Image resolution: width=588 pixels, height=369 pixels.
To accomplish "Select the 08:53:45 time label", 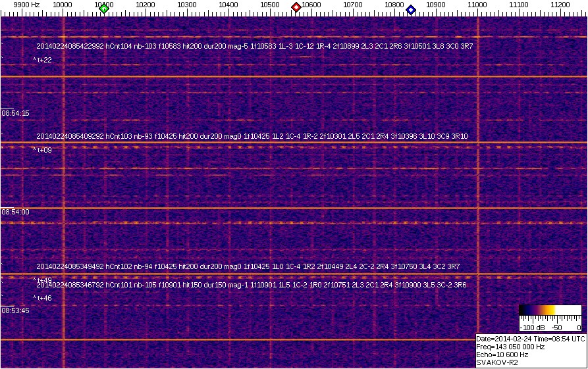I will pos(15,310).
